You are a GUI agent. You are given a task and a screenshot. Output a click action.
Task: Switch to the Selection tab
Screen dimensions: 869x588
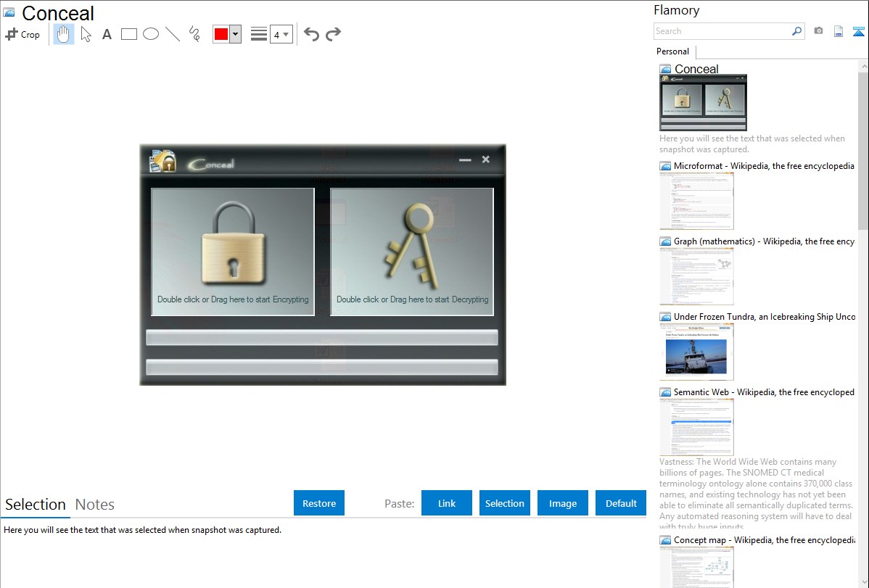pos(36,505)
